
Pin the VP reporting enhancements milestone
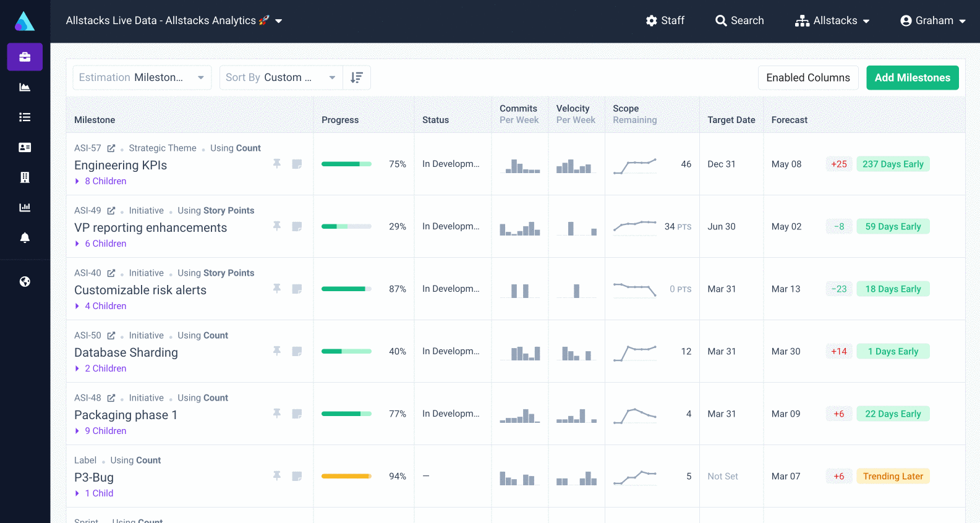pyautogui.click(x=277, y=226)
